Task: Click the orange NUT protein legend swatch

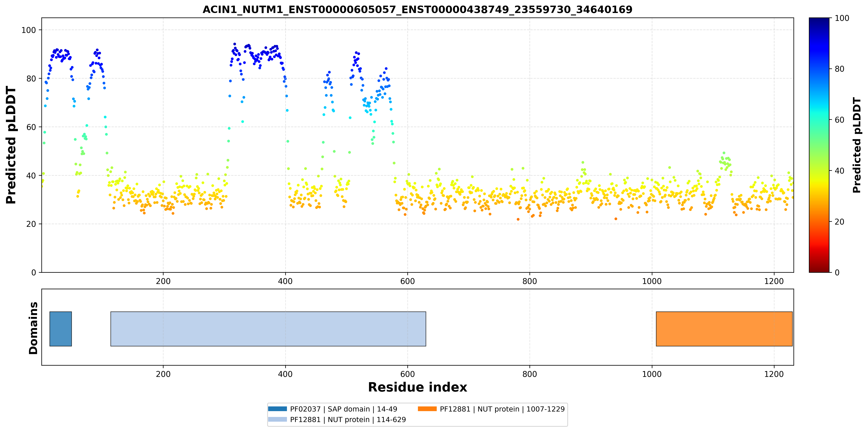Action: 427,409
